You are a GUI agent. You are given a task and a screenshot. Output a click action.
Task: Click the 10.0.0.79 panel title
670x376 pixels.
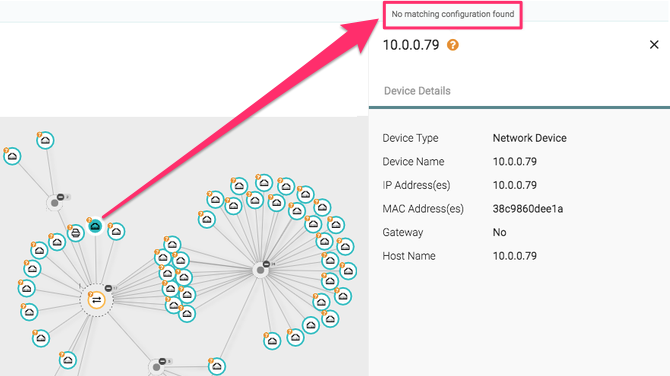pos(411,45)
